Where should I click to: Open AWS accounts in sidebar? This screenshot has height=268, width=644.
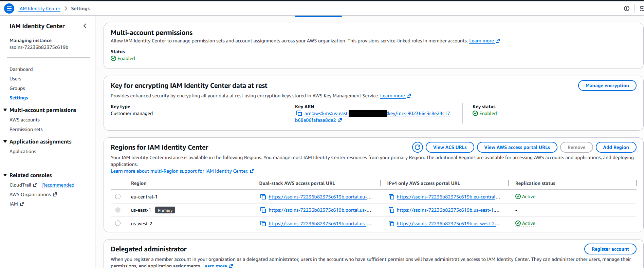click(24, 120)
